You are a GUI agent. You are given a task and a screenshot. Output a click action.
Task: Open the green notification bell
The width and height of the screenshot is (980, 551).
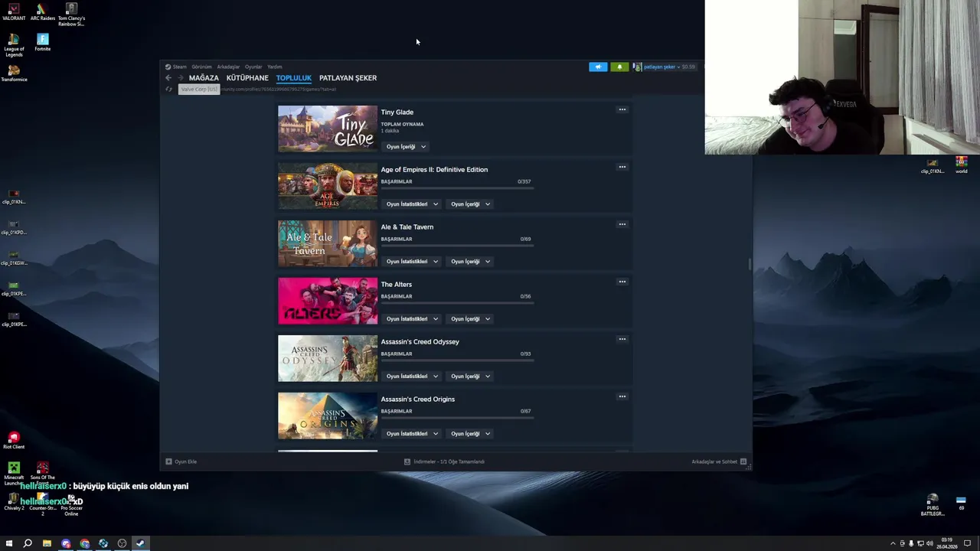tap(619, 67)
